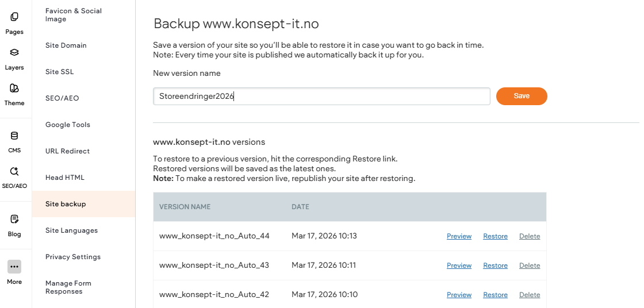Go to Site Domain settings
Screen dimensions: 644x308
tap(66, 45)
